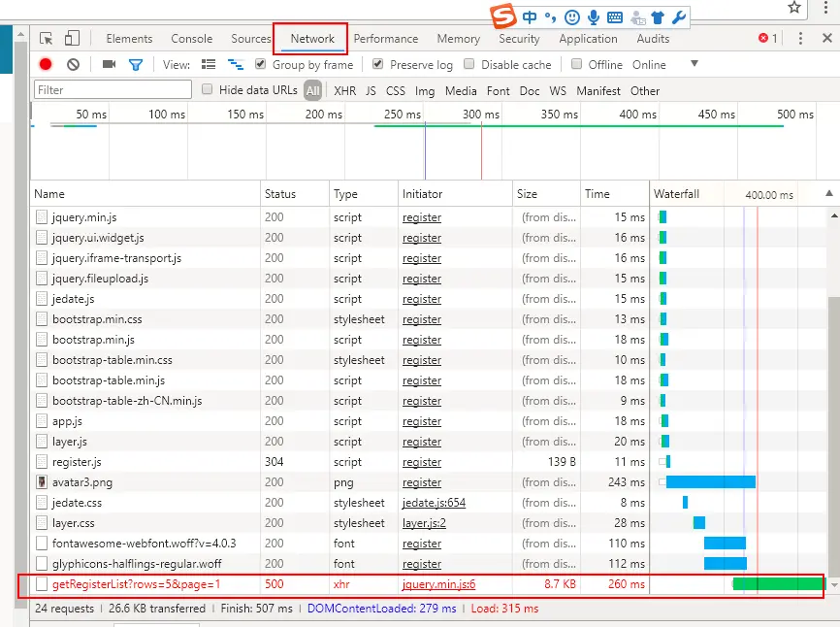Screen dimensions: 840x627
Task: Uncheck Preserve log checkbox
Action: pyautogui.click(x=377, y=64)
